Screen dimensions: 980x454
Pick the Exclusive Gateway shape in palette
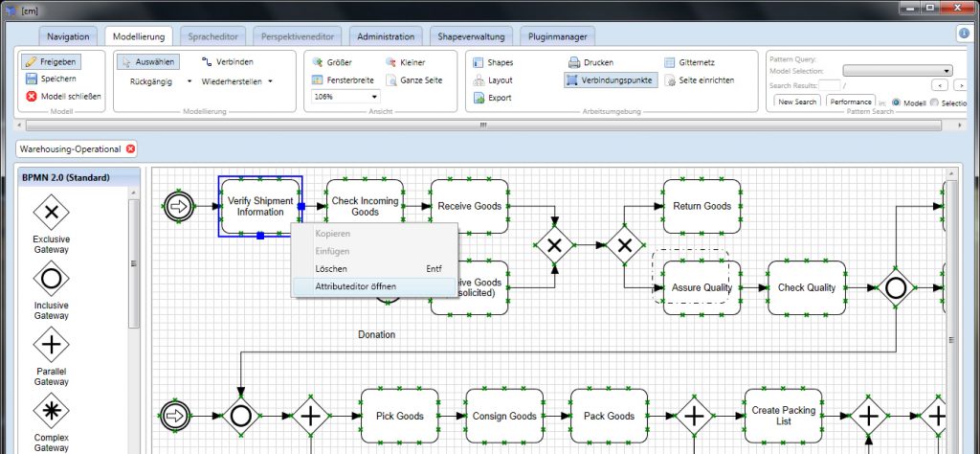tap(51, 212)
